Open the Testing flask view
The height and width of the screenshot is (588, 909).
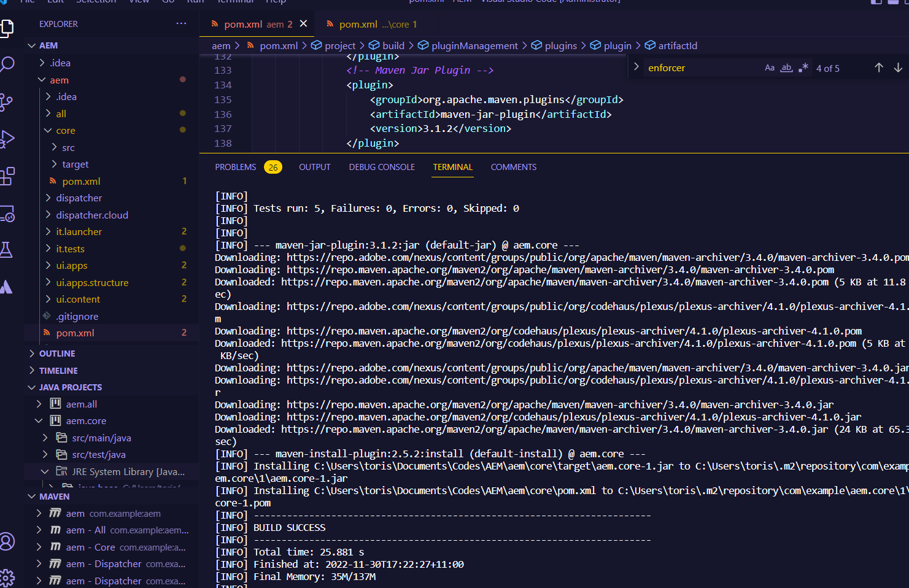pyautogui.click(x=6, y=250)
